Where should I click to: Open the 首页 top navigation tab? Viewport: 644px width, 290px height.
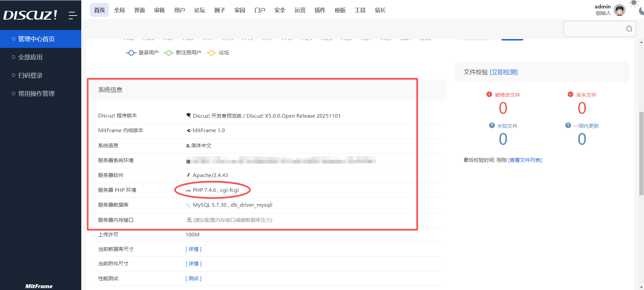coord(99,10)
